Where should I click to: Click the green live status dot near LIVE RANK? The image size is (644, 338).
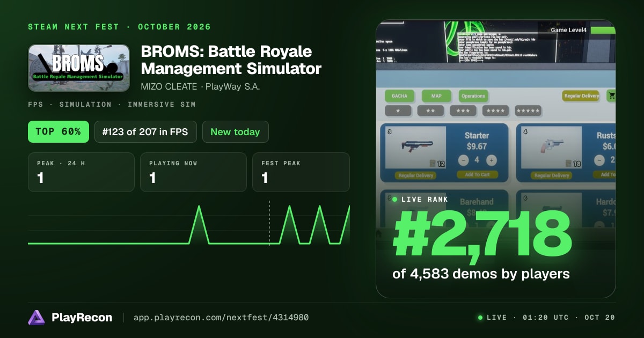(x=395, y=199)
